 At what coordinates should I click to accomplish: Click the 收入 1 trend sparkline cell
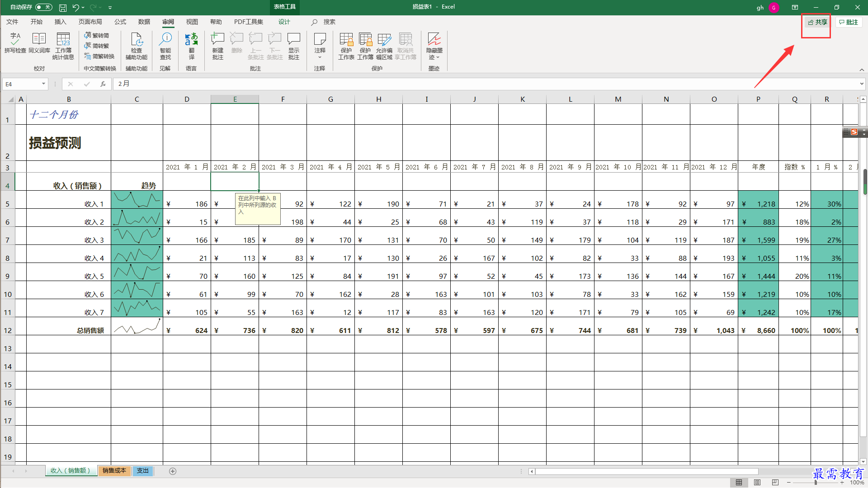[137, 200]
